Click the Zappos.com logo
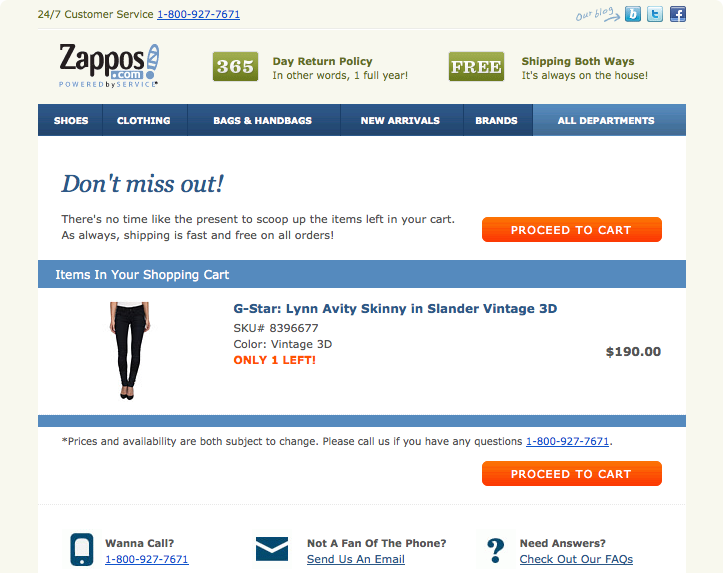 point(109,66)
